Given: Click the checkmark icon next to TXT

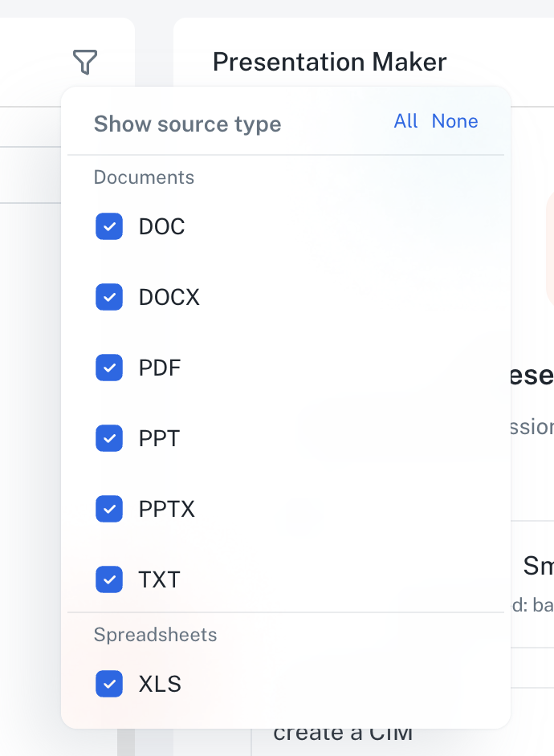Looking at the screenshot, I should tap(109, 579).
